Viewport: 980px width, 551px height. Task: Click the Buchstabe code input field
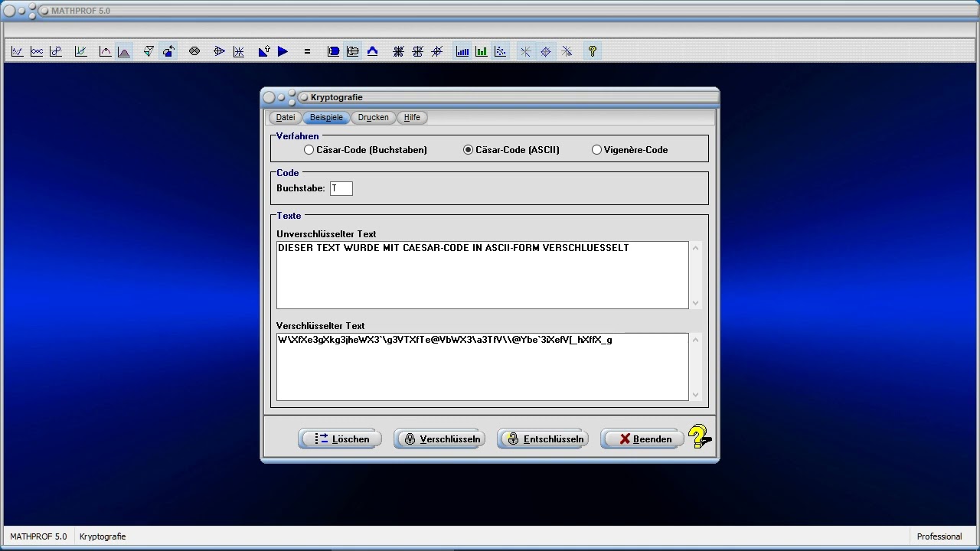pyautogui.click(x=341, y=188)
